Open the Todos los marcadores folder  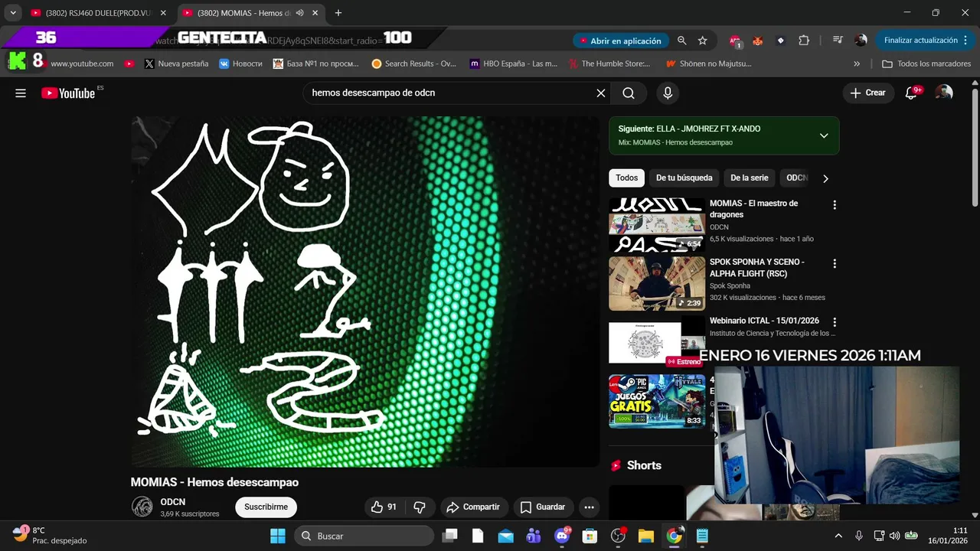point(926,64)
